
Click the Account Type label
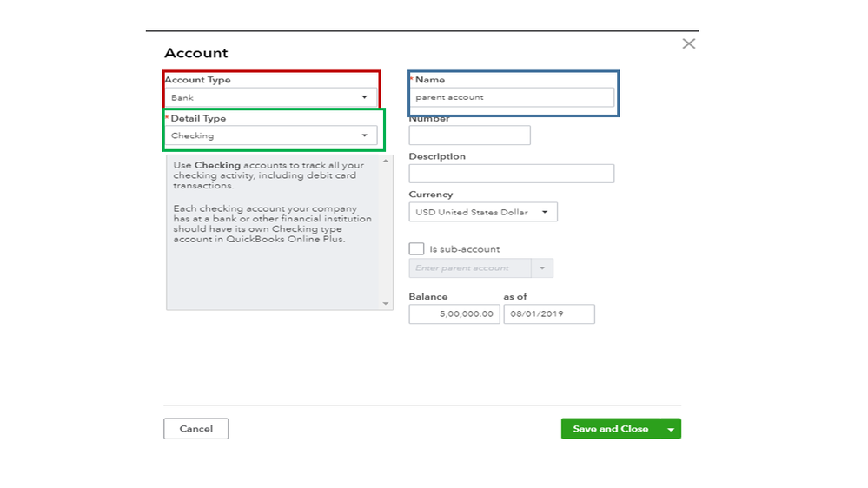198,80
